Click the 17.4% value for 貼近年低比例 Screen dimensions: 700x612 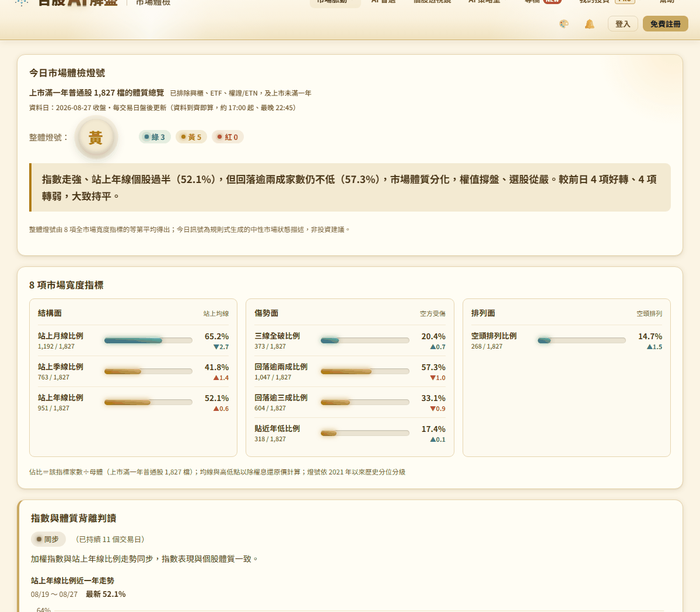click(x=433, y=429)
